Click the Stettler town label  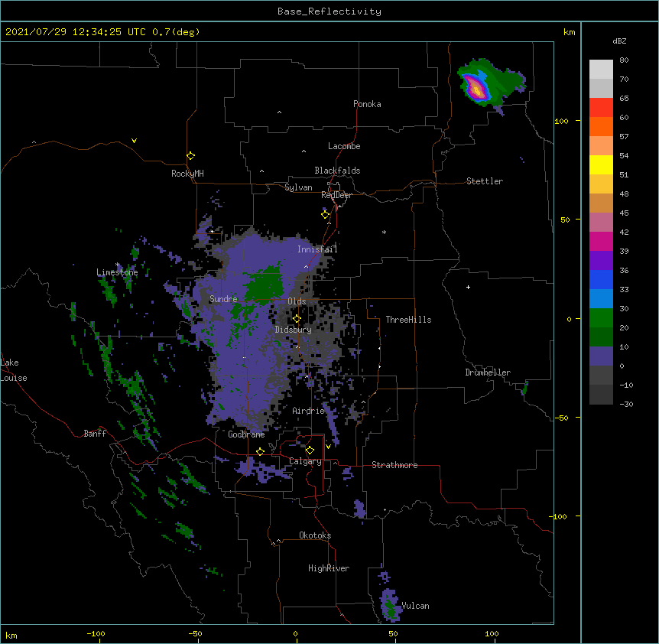click(484, 181)
